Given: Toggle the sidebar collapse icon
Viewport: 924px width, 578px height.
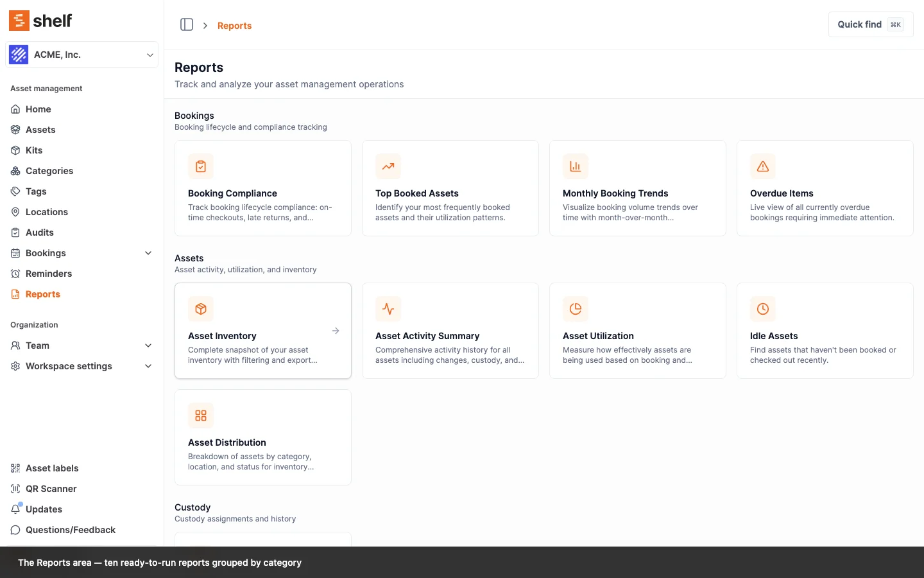Looking at the screenshot, I should click(187, 25).
